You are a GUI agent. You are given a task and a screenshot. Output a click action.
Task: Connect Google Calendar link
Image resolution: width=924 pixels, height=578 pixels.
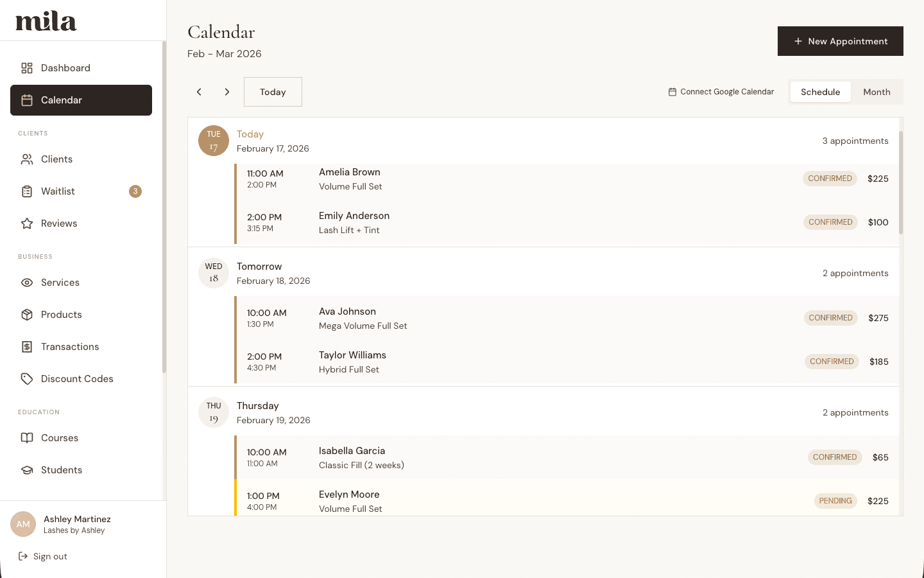point(721,92)
